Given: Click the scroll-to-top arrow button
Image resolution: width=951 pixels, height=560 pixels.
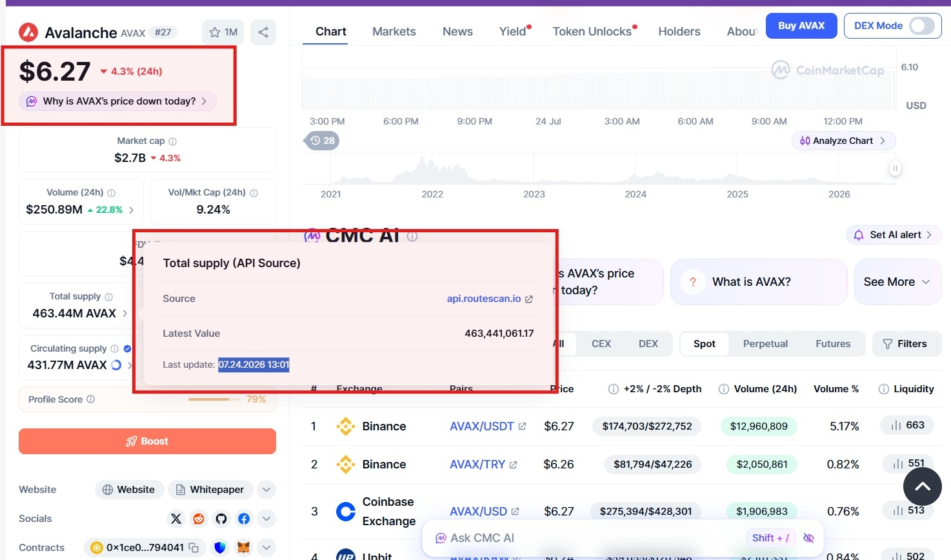Looking at the screenshot, I should (923, 486).
